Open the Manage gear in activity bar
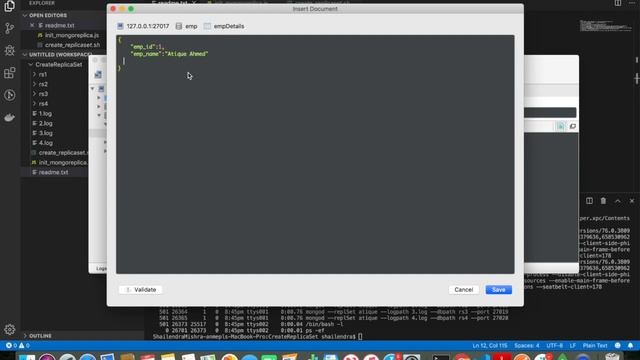The width and height of the screenshot is (640, 360). tap(9, 329)
